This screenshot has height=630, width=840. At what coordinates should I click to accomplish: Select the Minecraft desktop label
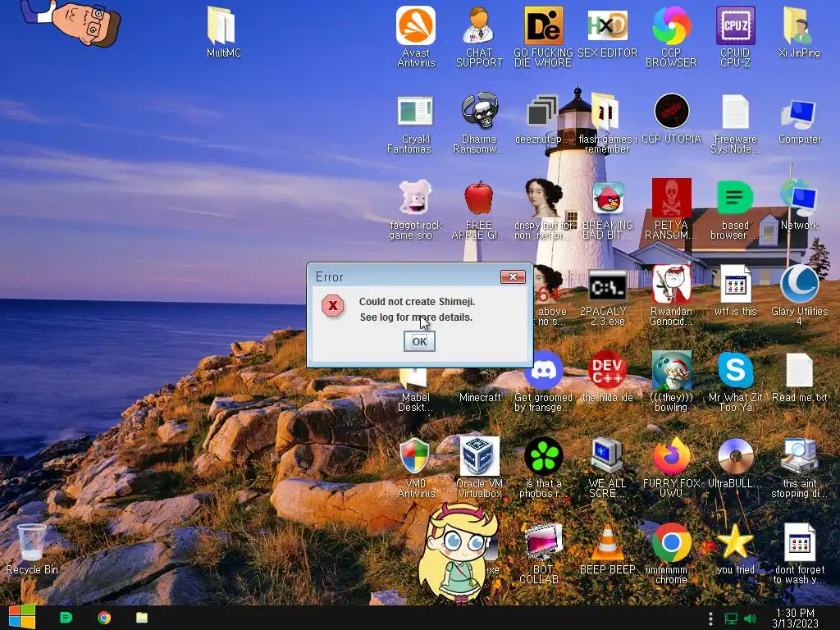tap(480, 397)
